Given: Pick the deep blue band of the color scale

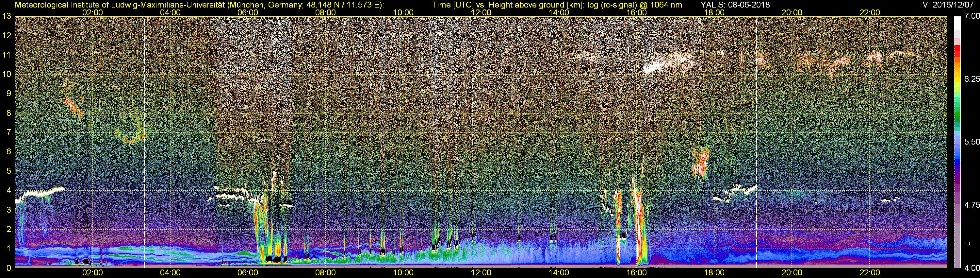Looking at the screenshot, I should [957, 161].
